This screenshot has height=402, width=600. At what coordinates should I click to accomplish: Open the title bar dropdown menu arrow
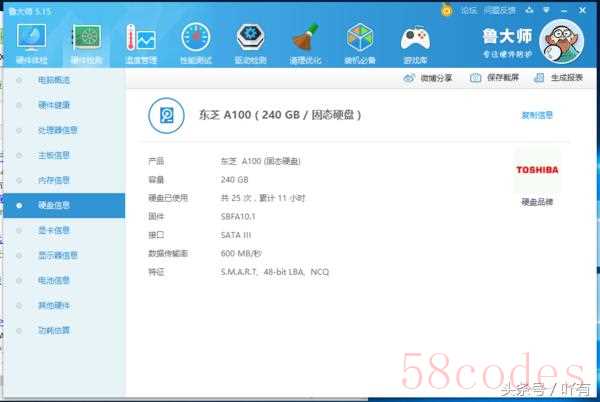[546, 10]
